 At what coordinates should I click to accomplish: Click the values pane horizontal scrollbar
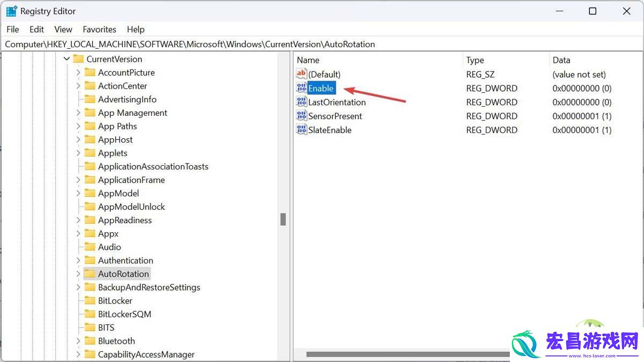(408, 354)
